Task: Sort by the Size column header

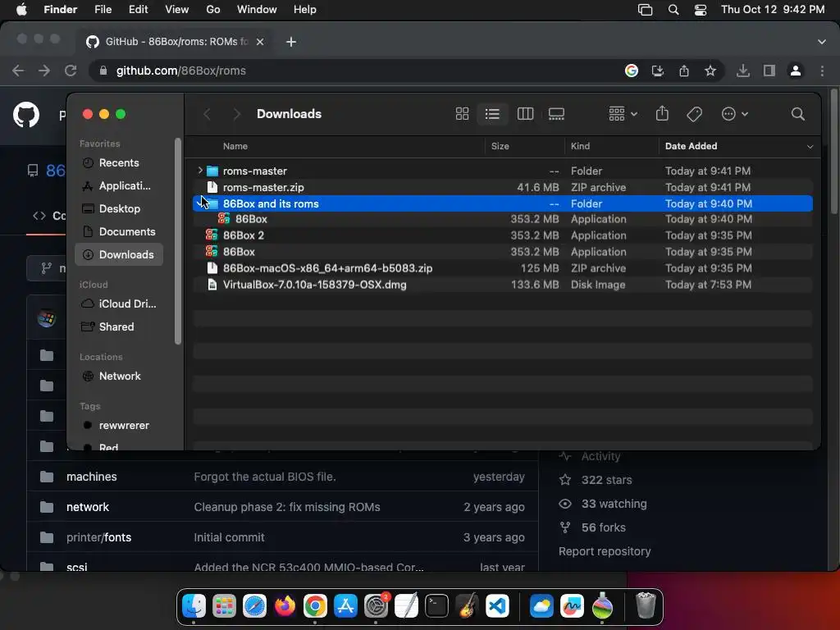Action: coord(500,146)
